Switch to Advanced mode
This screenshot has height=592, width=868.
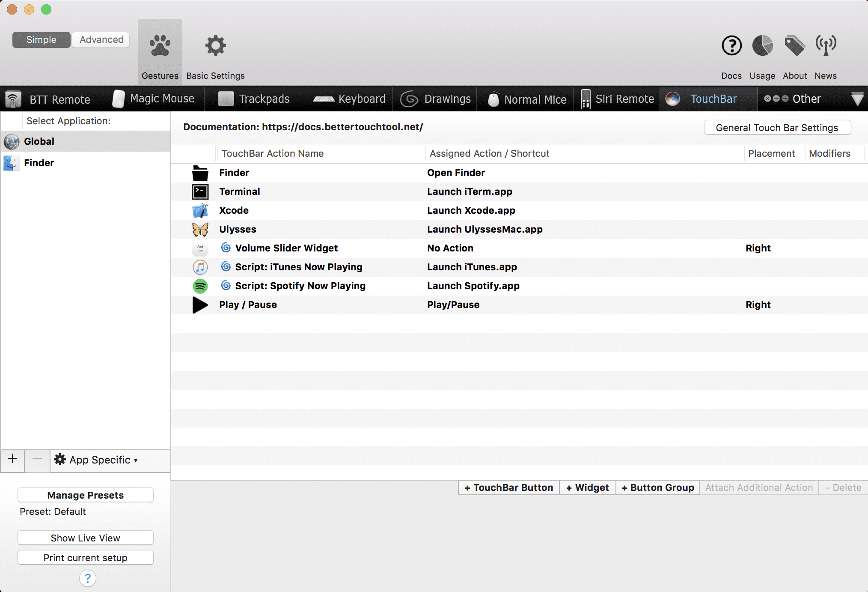pos(101,39)
